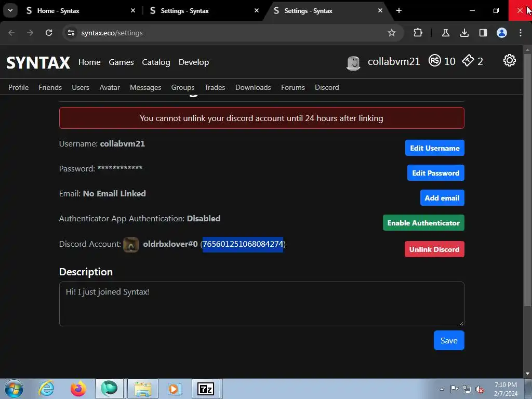
Task: Close the Home - Syntax tab
Action: coord(133,11)
